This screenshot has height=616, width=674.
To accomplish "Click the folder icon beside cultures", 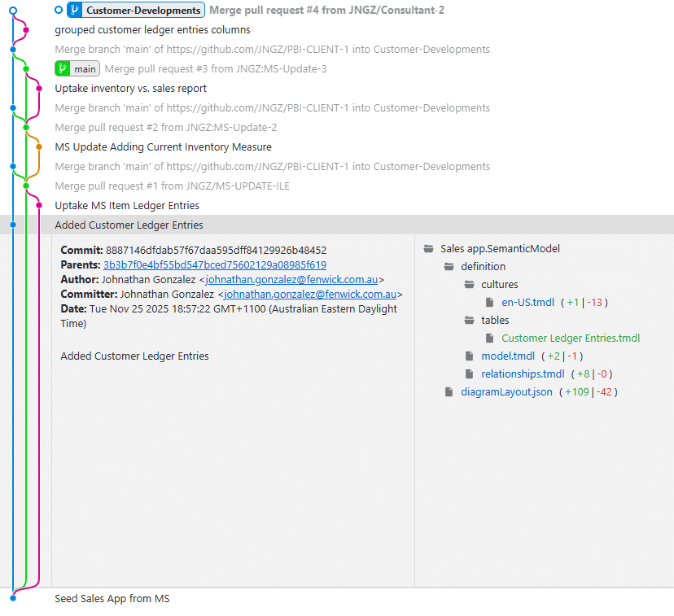I will [468, 284].
